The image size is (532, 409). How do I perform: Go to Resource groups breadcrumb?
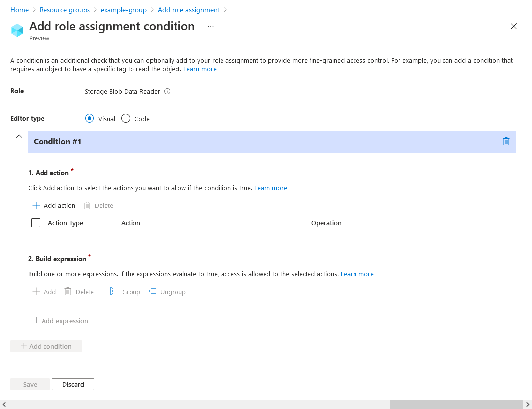(65, 10)
